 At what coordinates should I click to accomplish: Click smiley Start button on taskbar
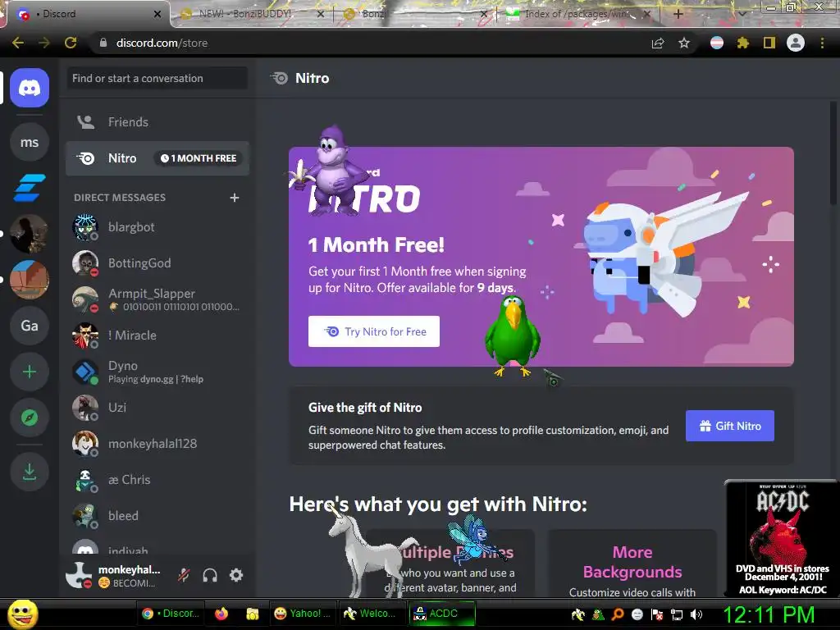pos(22,614)
